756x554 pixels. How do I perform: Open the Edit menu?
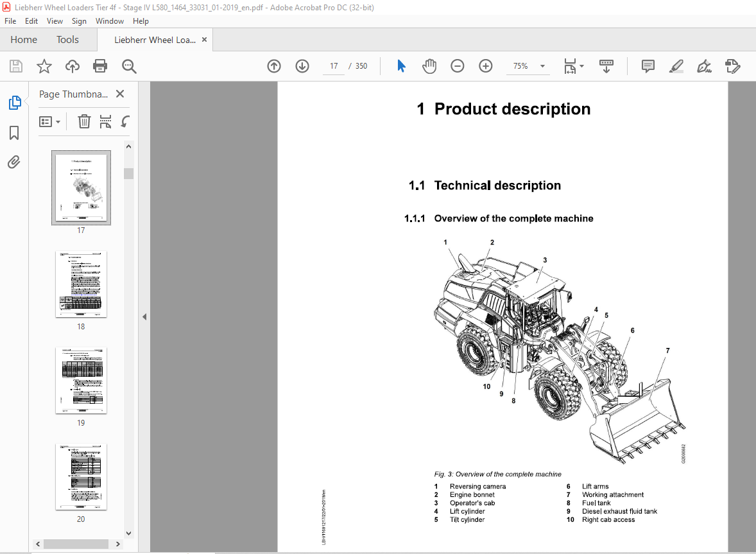click(x=31, y=21)
